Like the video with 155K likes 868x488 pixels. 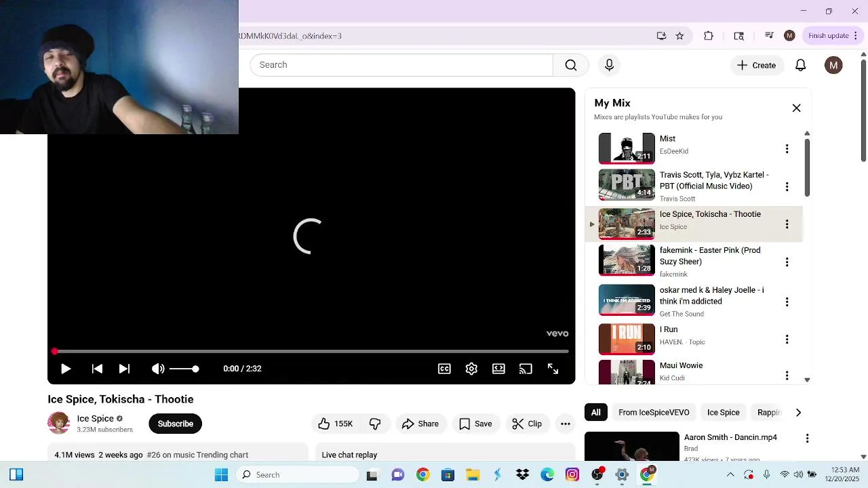point(336,424)
